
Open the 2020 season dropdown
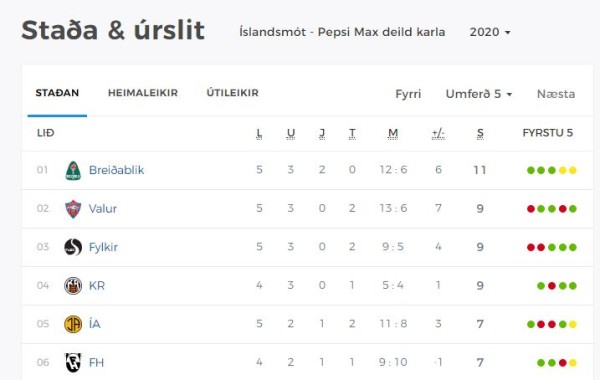point(490,32)
